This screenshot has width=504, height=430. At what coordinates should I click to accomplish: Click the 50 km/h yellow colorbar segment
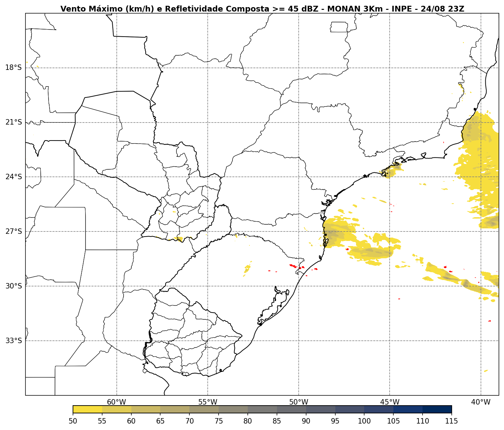pyautogui.click(x=88, y=409)
